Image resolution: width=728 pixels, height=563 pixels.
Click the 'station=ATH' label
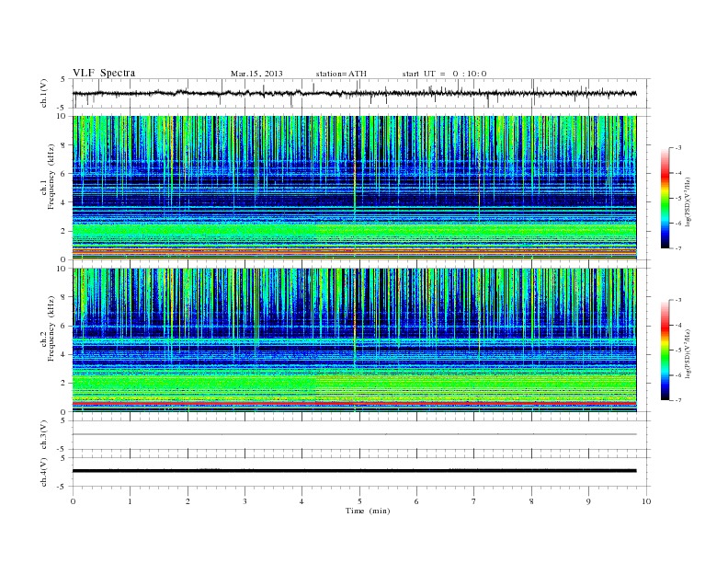point(341,74)
